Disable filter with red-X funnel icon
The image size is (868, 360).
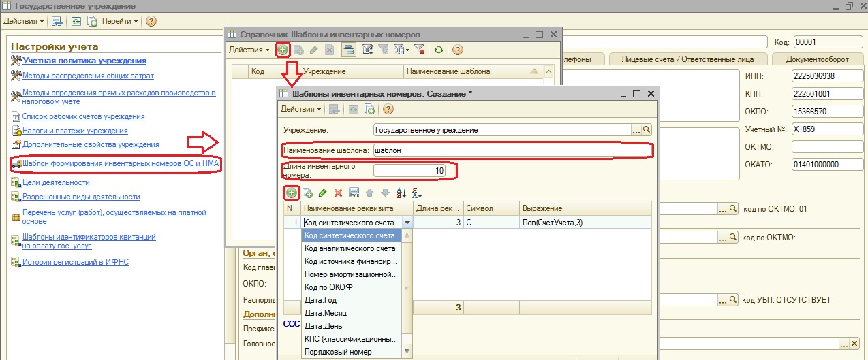pos(420,50)
